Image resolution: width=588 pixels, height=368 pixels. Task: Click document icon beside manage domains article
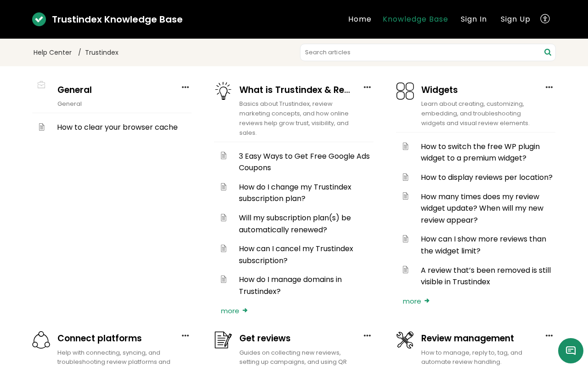[224, 279]
